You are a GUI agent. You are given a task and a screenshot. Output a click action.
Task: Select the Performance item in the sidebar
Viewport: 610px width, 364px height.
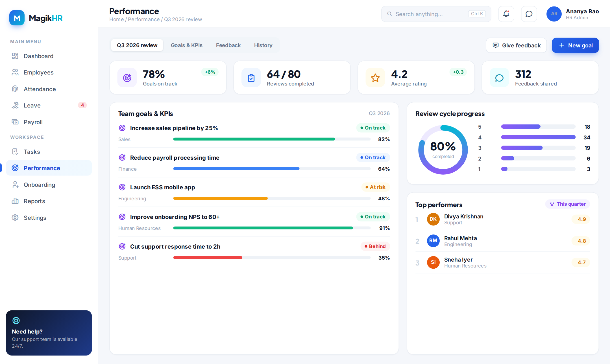coord(49,168)
